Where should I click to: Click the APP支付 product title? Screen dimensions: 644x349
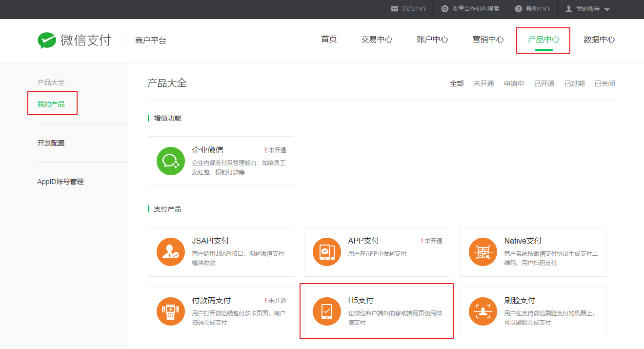point(363,241)
